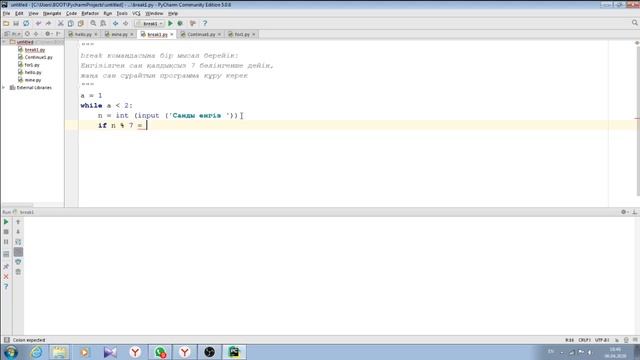640x360 pixels.
Task: Click the down arrow in Run panel
Action: click(18, 232)
